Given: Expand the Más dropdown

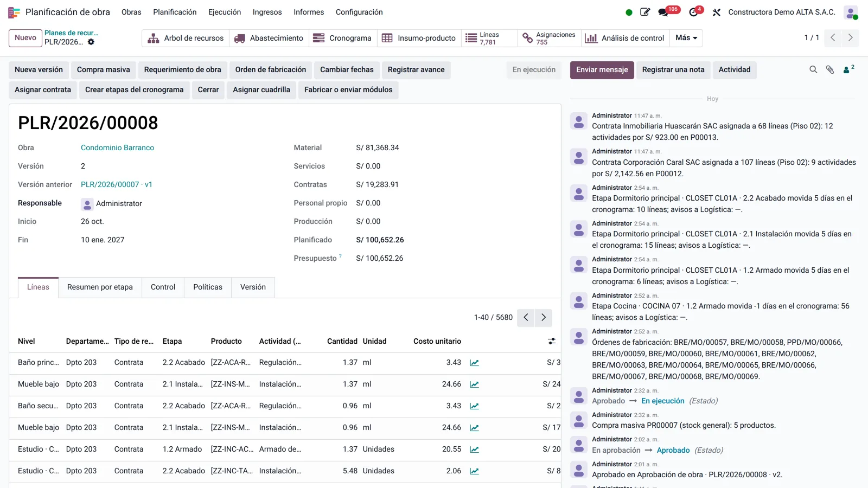Looking at the screenshot, I should click(686, 38).
